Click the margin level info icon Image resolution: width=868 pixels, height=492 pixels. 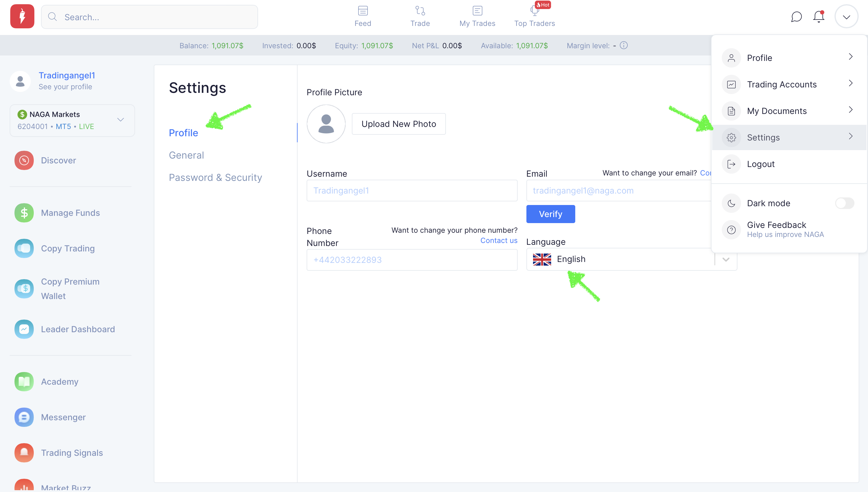(624, 45)
